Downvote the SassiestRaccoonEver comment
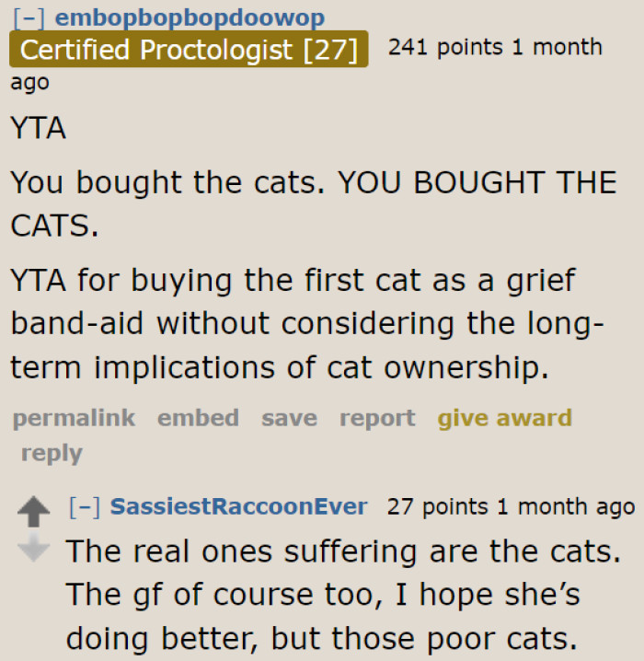This screenshot has height=661, width=644. [x=33, y=549]
